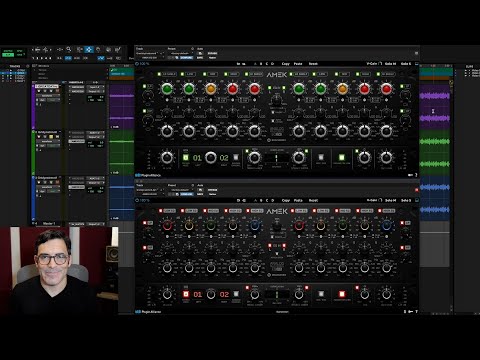Click the first red-ringed knob on the bottom plugin's left channel
480x360 pixels.
167,226
